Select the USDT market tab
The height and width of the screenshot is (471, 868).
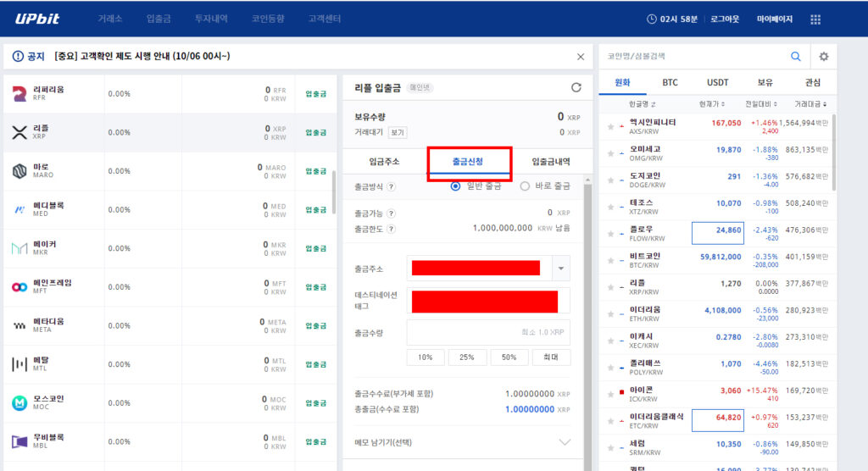point(717,82)
